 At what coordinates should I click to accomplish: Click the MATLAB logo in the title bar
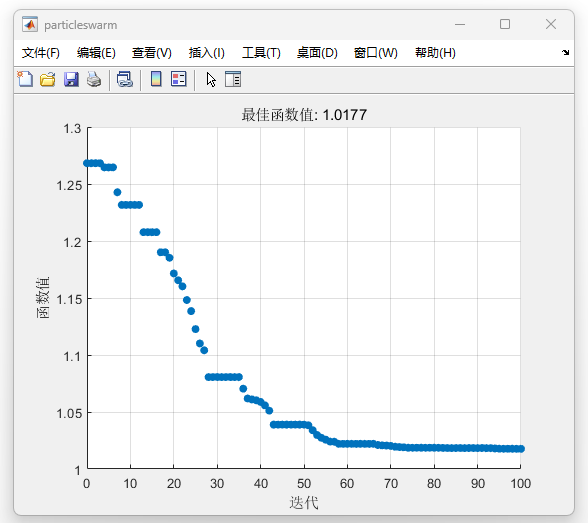(30, 25)
